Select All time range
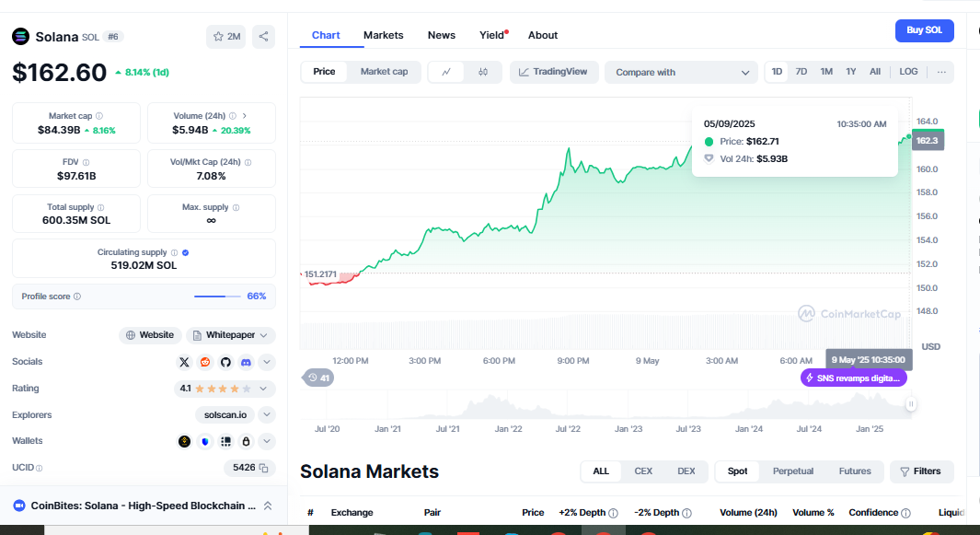This screenshot has height=535, width=980. point(875,72)
